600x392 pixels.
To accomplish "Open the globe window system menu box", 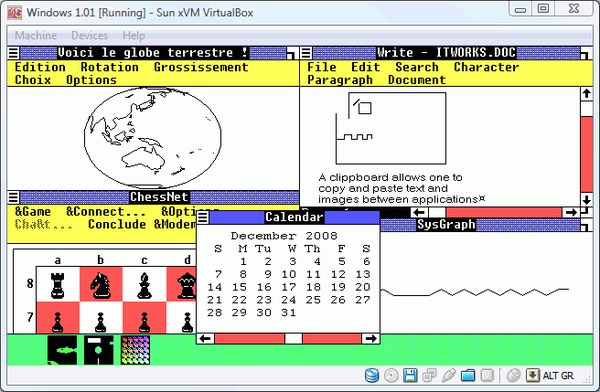I will pos(13,53).
